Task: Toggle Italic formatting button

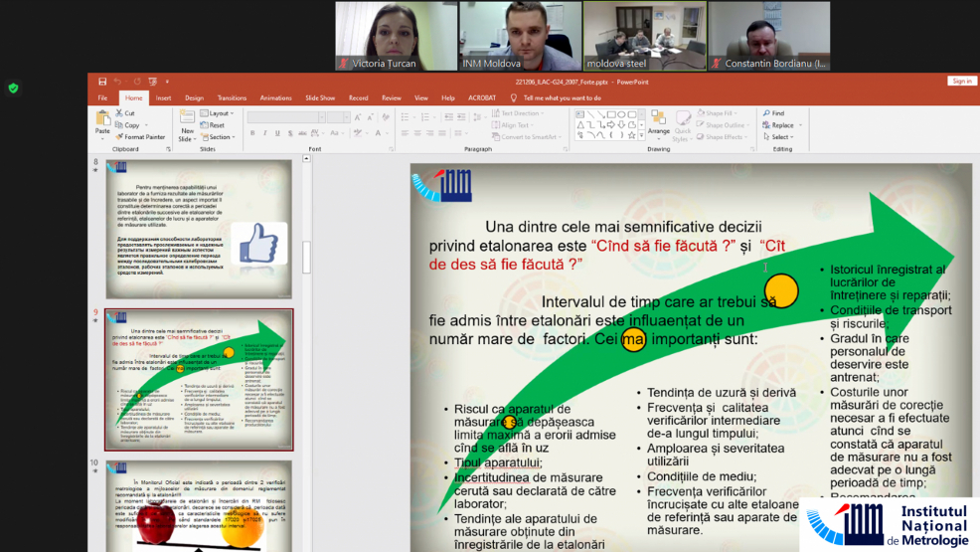Action: point(263,132)
